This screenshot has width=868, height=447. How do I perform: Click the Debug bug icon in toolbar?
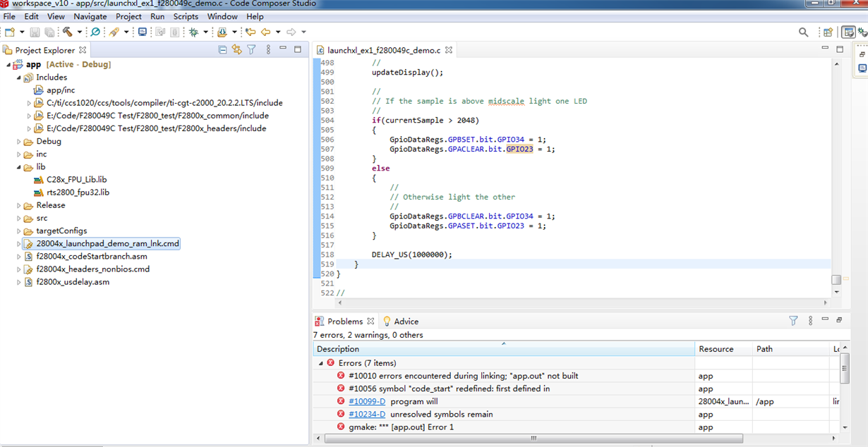click(193, 32)
